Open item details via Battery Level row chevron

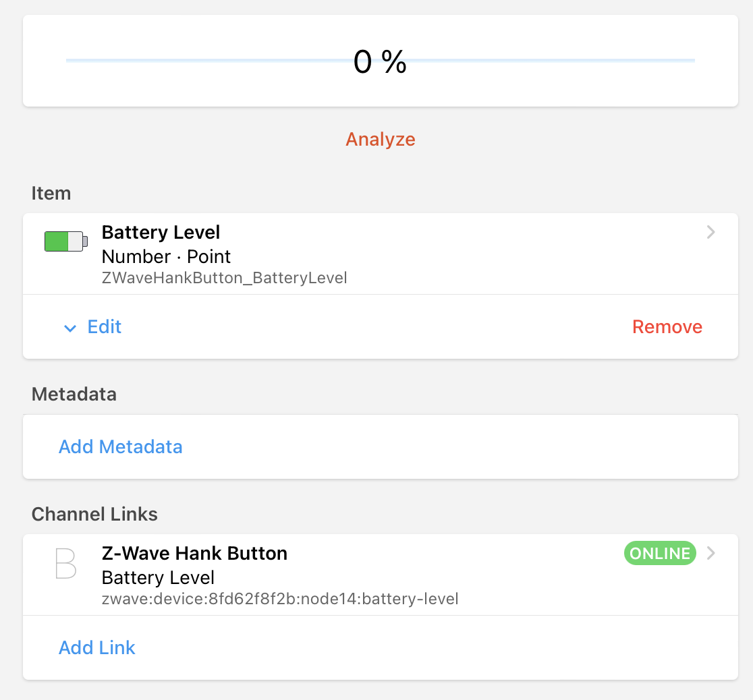(710, 233)
